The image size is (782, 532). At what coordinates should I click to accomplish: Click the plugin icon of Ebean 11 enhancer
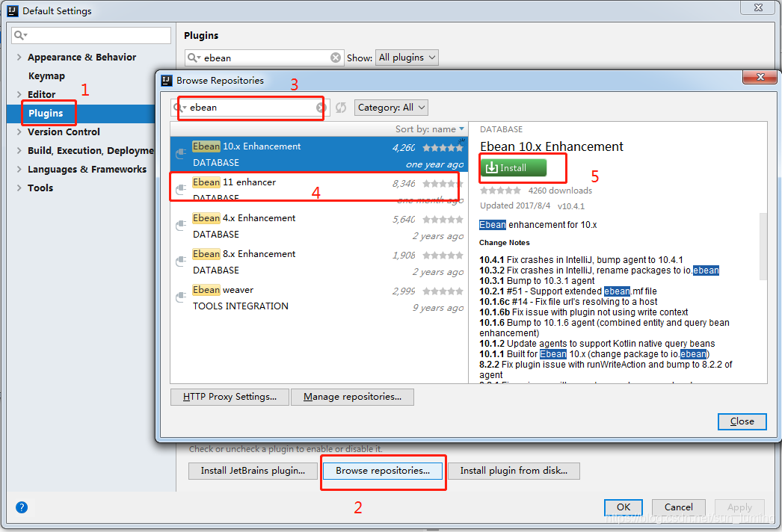pyautogui.click(x=181, y=190)
